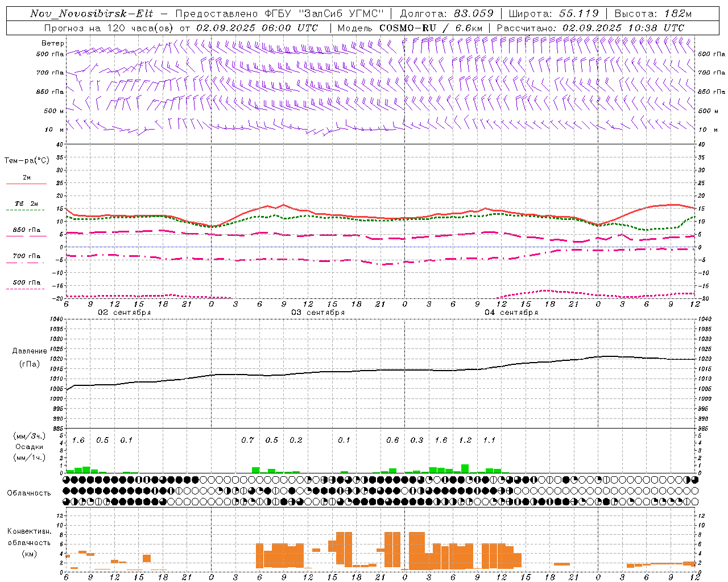
Task: Click the latitude value Широта: 55.119
Action: click(553, 14)
